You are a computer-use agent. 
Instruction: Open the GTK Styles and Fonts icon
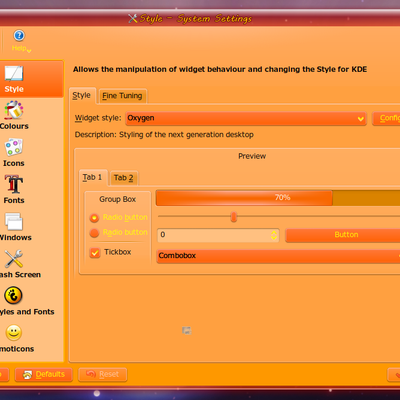(x=13, y=296)
